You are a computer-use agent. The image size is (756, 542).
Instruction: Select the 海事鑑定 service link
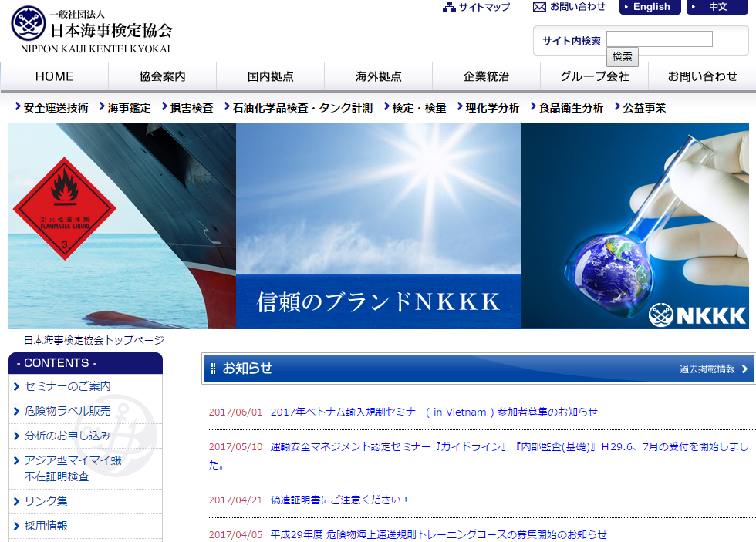click(x=129, y=107)
